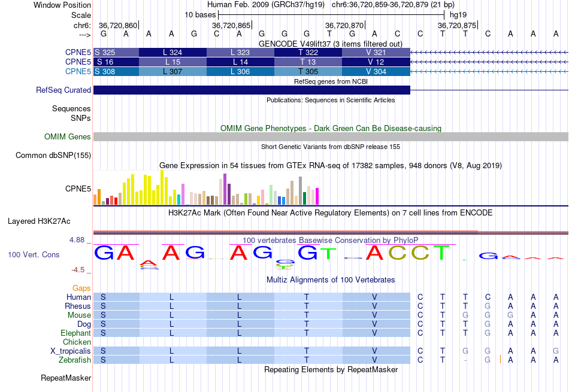Open Repeating Elements by RepeatMasker title
Screen dimensions: 569x392
[x=331, y=369]
